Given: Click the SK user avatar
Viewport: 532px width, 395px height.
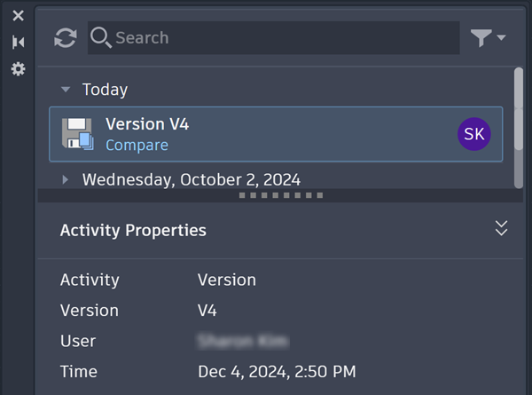Looking at the screenshot, I should (x=474, y=134).
